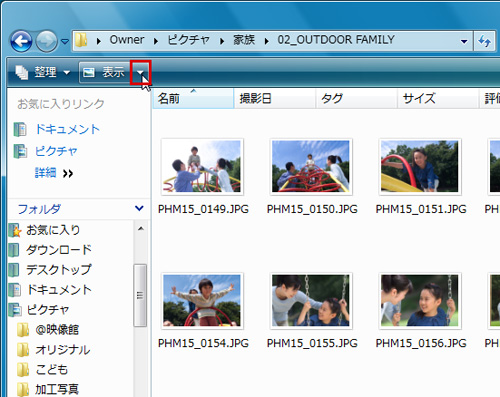Select お気に入り in the folder tree
Viewport: 500px width, 397px height.
[45, 230]
